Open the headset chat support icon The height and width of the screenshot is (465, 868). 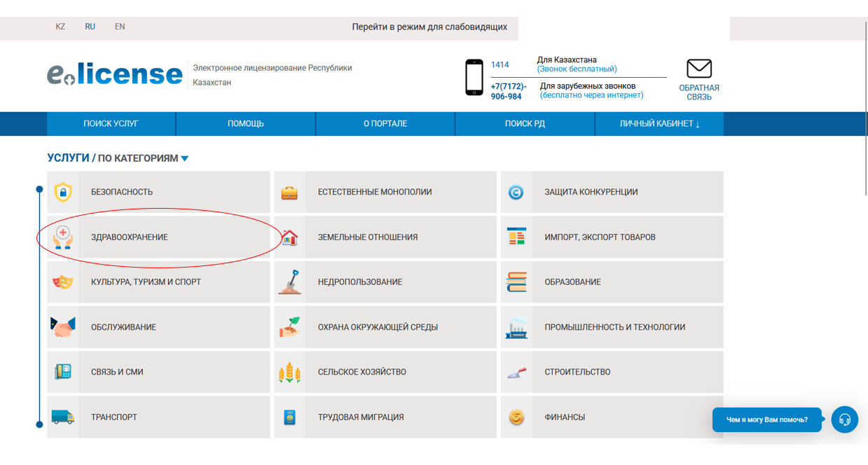844,419
